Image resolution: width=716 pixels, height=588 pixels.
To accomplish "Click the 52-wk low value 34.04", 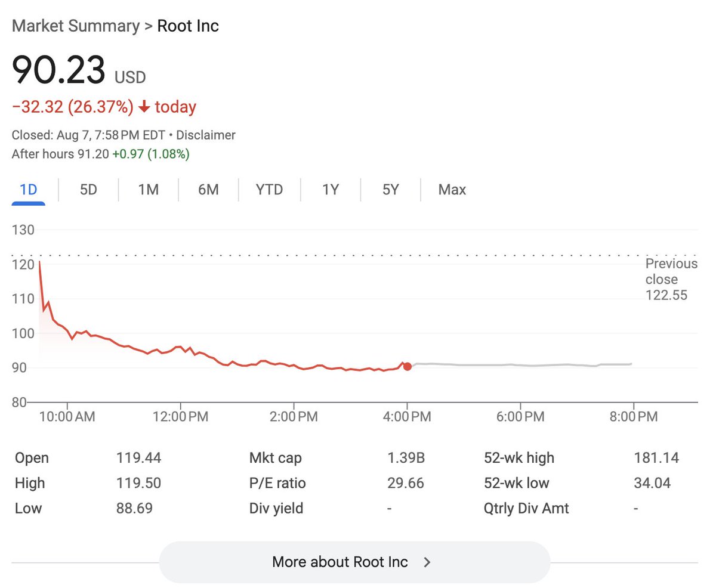I will point(652,483).
